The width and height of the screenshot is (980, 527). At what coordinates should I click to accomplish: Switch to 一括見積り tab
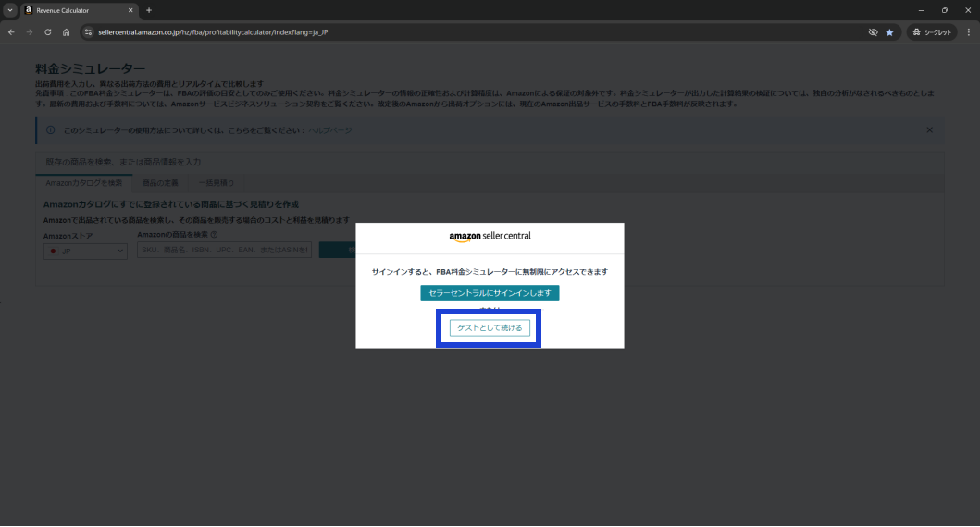pyautogui.click(x=217, y=183)
